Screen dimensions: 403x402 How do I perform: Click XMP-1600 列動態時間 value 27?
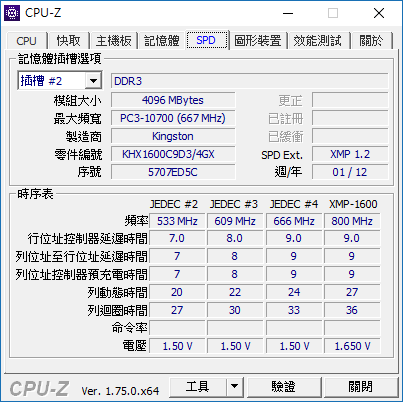(x=352, y=292)
